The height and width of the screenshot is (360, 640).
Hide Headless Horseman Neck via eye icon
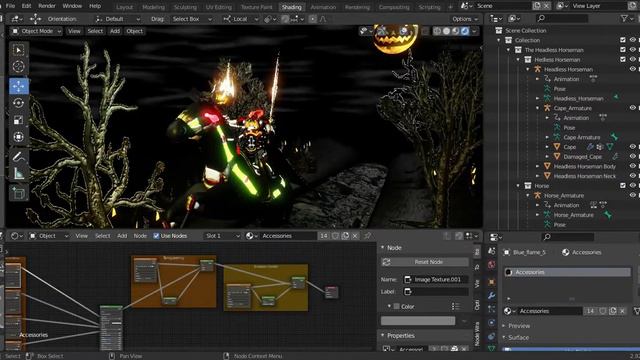click(633, 176)
